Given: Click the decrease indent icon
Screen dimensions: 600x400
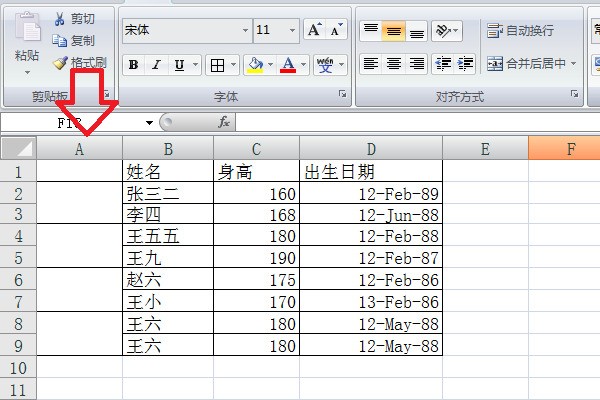Looking at the screenshot, I should pos(443,64).
